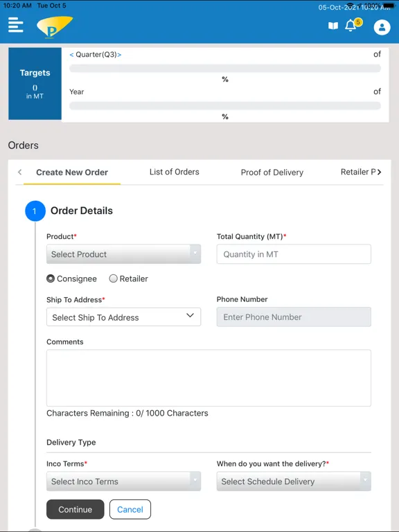399x532 pixels.
Task: Tap the yellow P company logo
Action: click(54, 27)
